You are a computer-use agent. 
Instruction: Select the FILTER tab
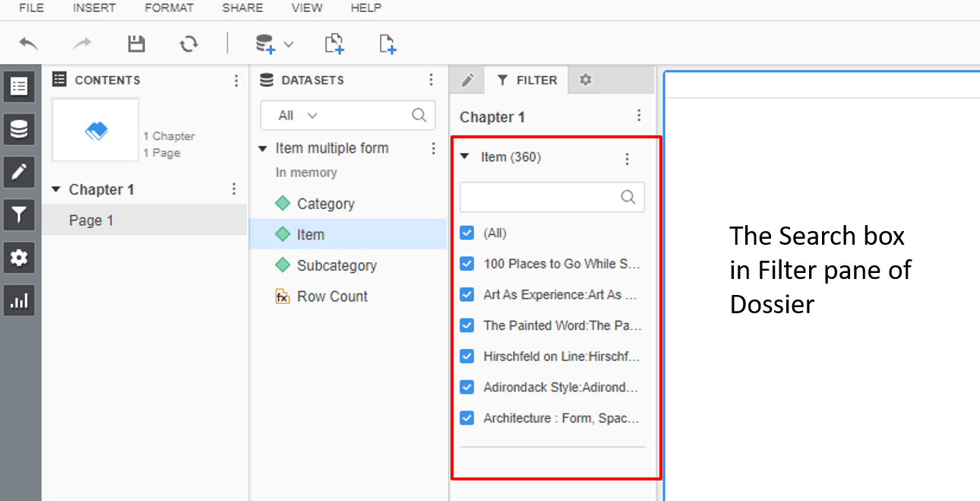(x=527, y=80)
